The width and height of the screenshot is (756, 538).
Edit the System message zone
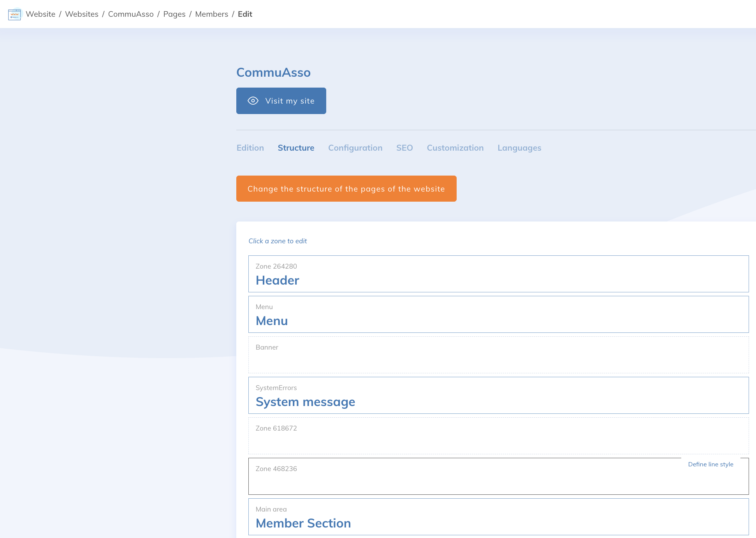pyautogui.click(x=498, y=396)
